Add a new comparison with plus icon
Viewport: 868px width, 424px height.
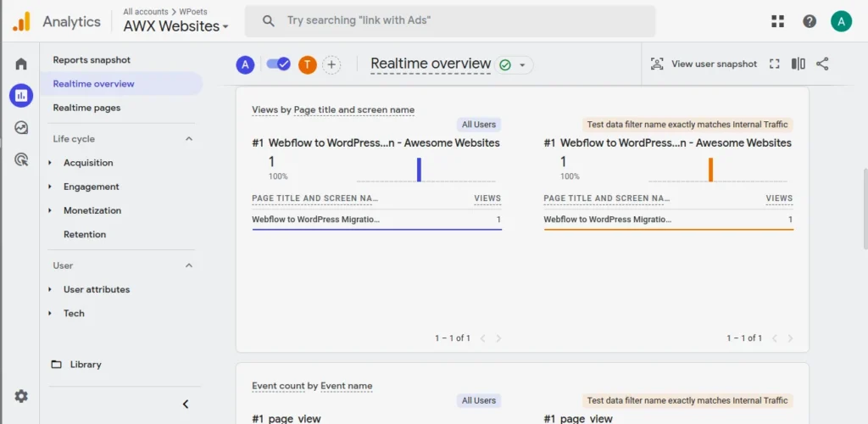tap(331, 64)
